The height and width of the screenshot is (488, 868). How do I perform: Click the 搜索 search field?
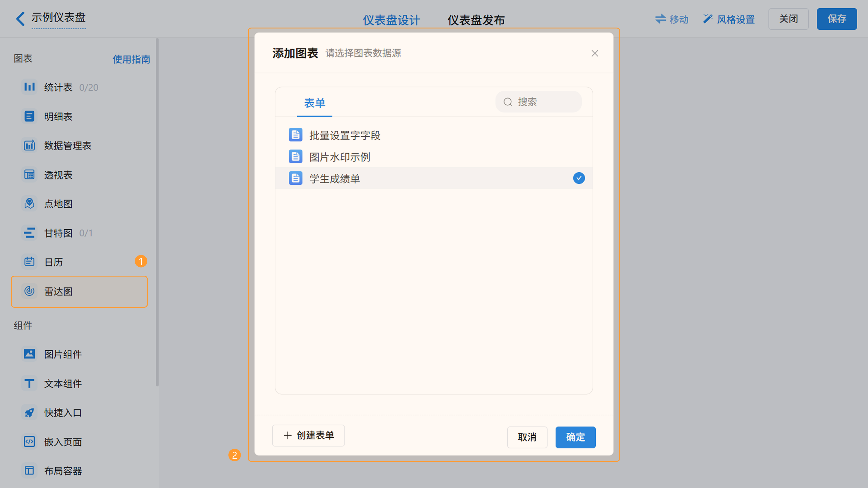(542, 102)
